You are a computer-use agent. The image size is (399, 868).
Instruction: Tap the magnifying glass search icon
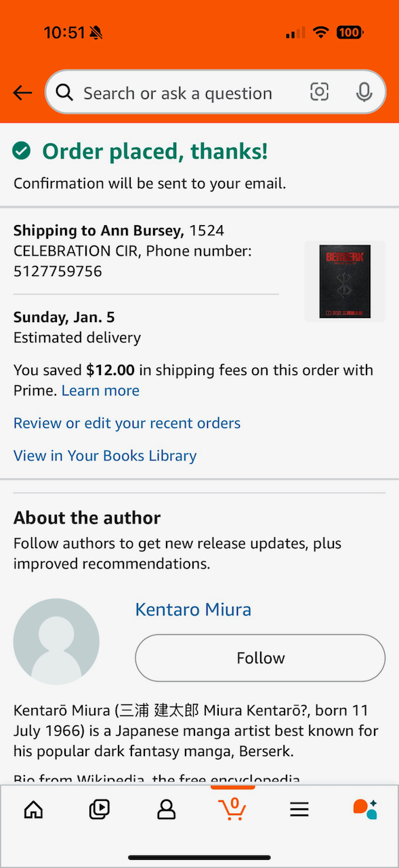click(x=64, y=93)
